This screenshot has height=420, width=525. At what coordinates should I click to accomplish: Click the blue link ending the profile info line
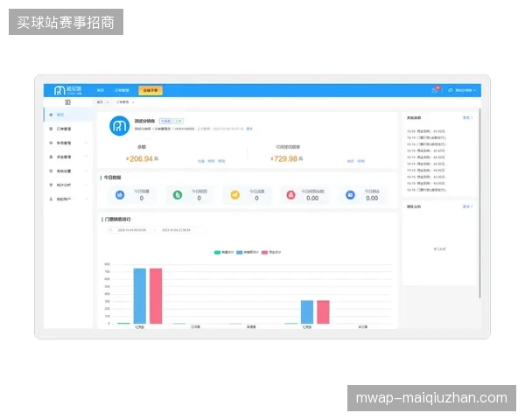[249, 129]
